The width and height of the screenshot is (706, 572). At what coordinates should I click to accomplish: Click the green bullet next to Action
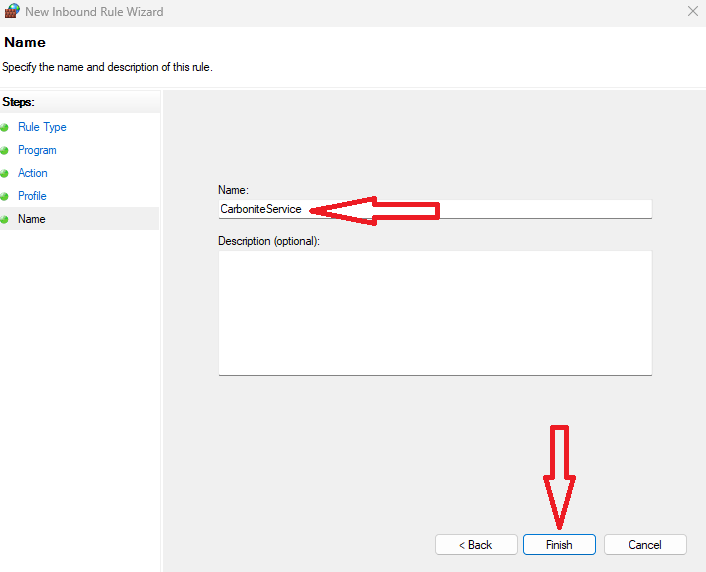coord(5,174)
